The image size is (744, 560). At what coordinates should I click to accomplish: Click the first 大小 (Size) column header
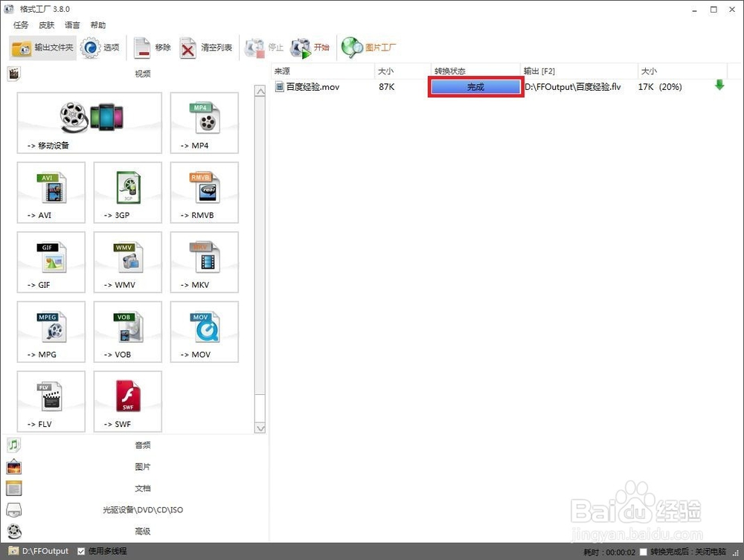click(x=403, y=71)
